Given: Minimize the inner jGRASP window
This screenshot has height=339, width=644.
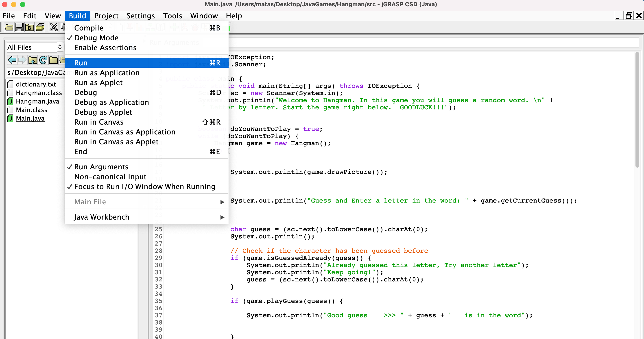Looking at the screenshot, I should click(618, 16).
